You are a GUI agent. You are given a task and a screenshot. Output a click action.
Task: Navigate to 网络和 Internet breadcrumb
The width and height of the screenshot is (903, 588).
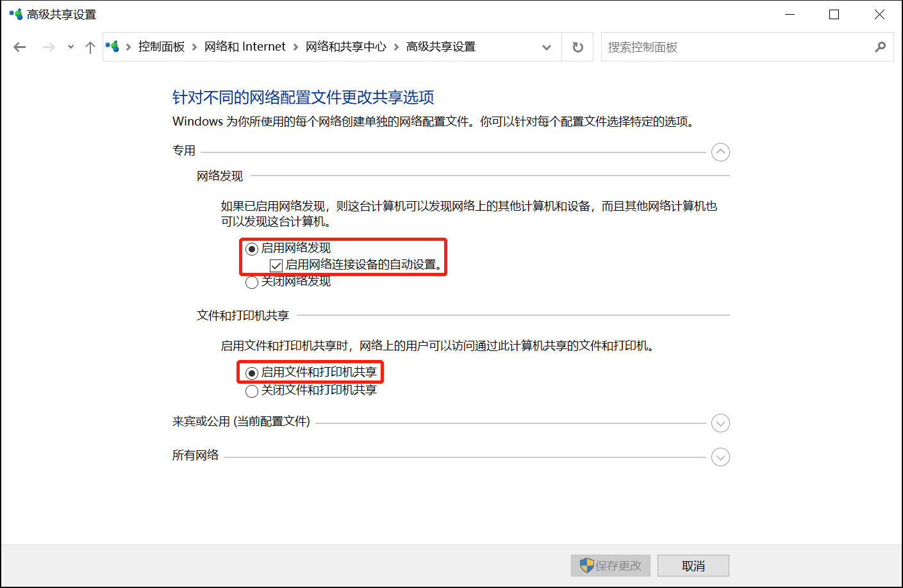(245, 46)
